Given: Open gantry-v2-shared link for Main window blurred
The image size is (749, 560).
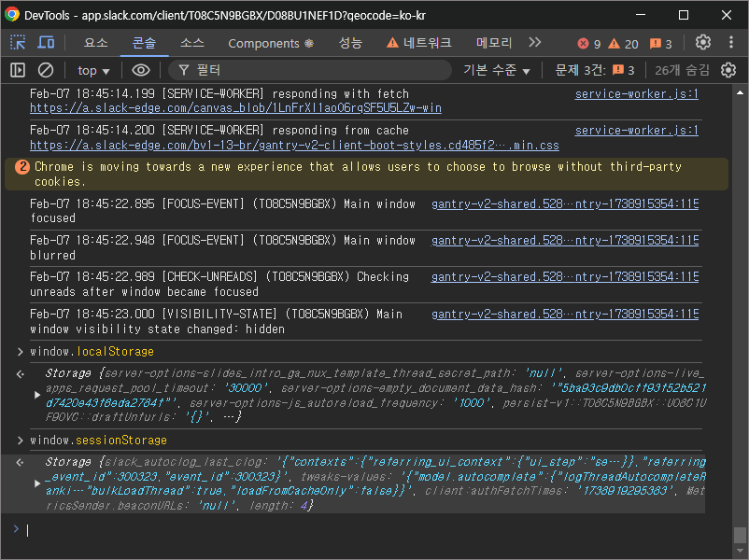Looking at the screenshot, I should (x=565, y=240).
